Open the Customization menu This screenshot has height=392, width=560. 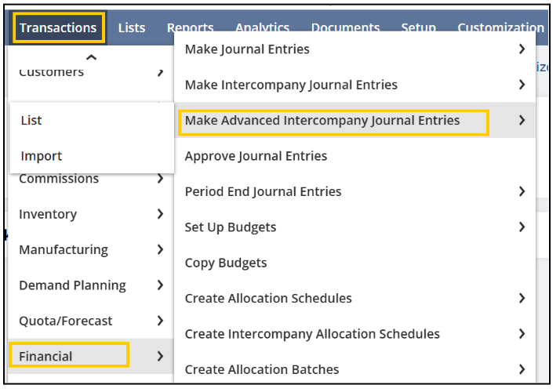tap(500, 27)
